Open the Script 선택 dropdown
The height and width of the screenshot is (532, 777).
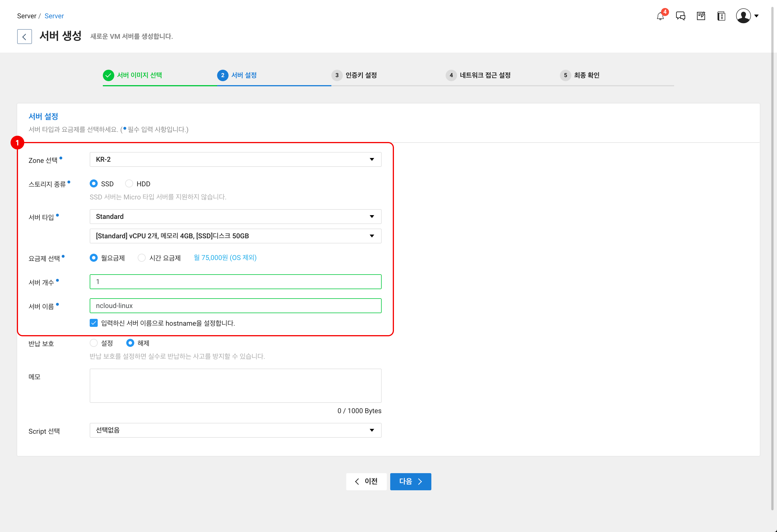[x=235, y=430]
